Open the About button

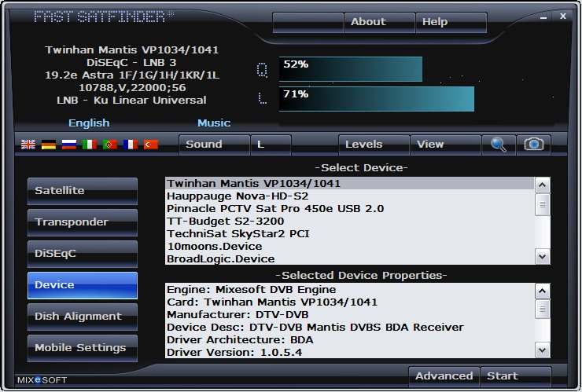point(379,22)
